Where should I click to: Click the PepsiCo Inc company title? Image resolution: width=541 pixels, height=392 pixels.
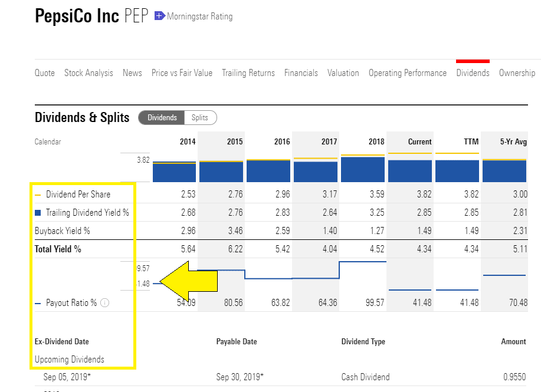[x=77, y=16]
